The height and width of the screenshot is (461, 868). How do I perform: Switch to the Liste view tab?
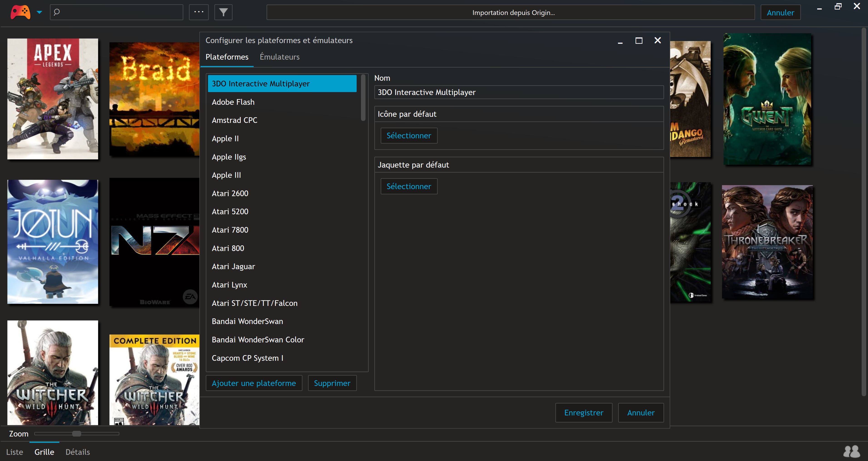(15, 451)
